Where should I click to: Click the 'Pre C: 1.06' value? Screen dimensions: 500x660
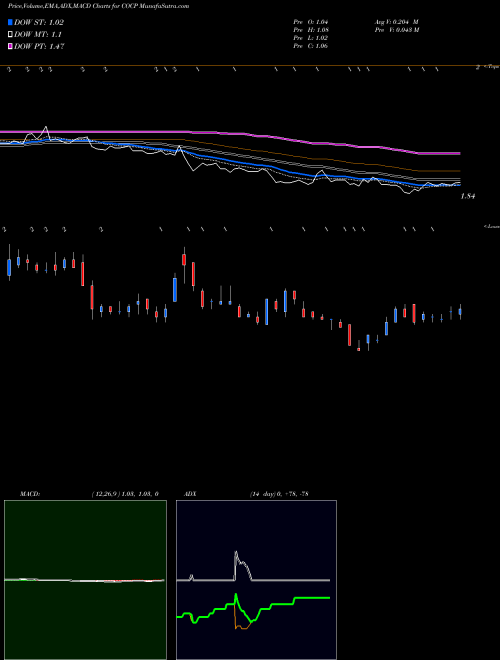click(311, 46)
